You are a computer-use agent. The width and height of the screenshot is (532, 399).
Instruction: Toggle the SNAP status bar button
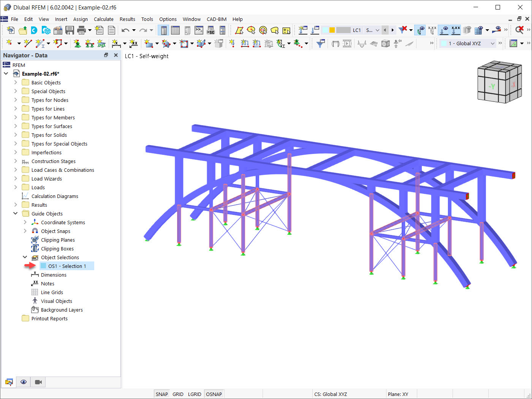(x=161, y=394)
